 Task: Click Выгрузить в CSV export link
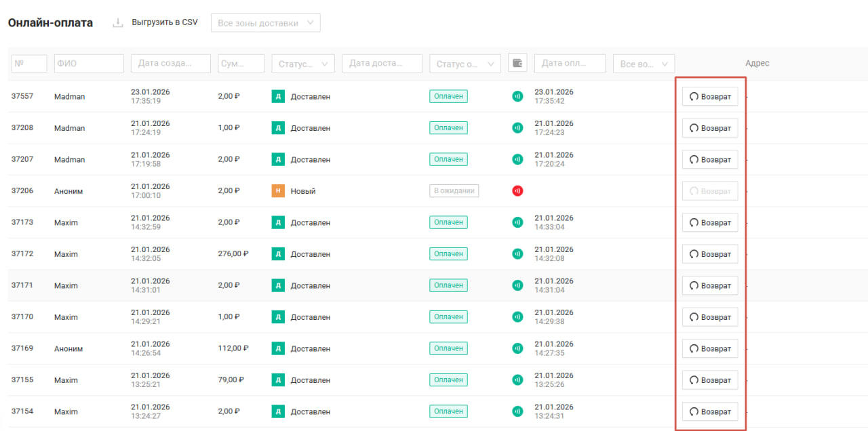tap(164, 22)
